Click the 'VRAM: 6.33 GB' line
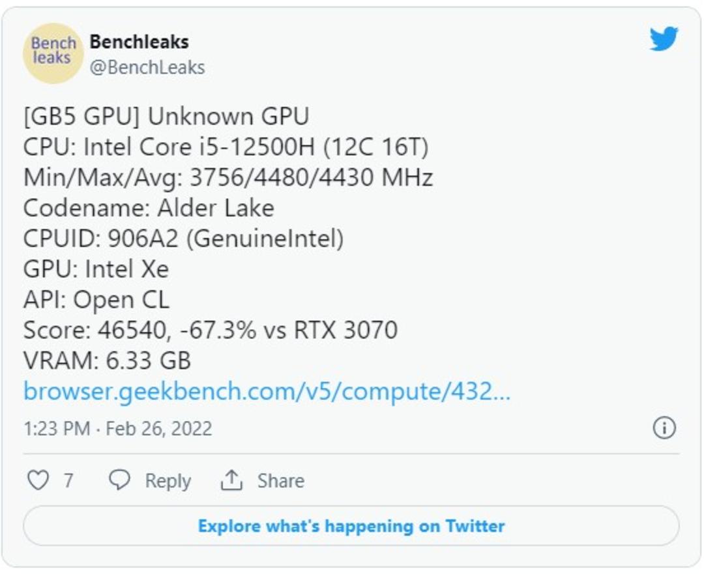 pos(107,360)
